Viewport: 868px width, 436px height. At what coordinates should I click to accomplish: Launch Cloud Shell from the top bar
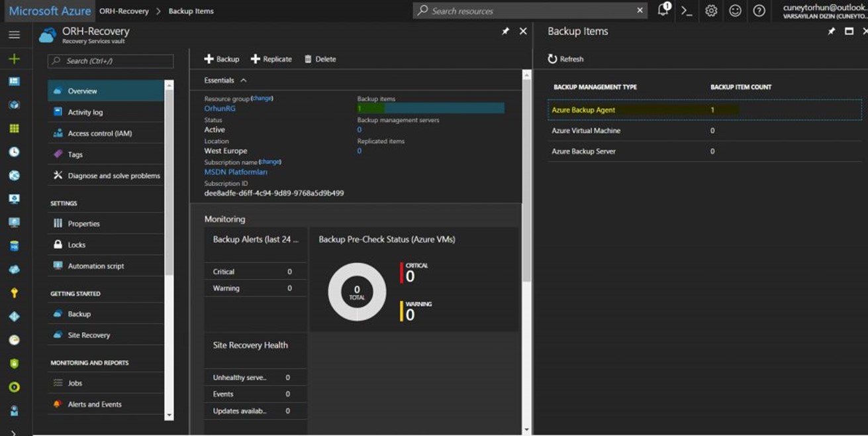687,11
